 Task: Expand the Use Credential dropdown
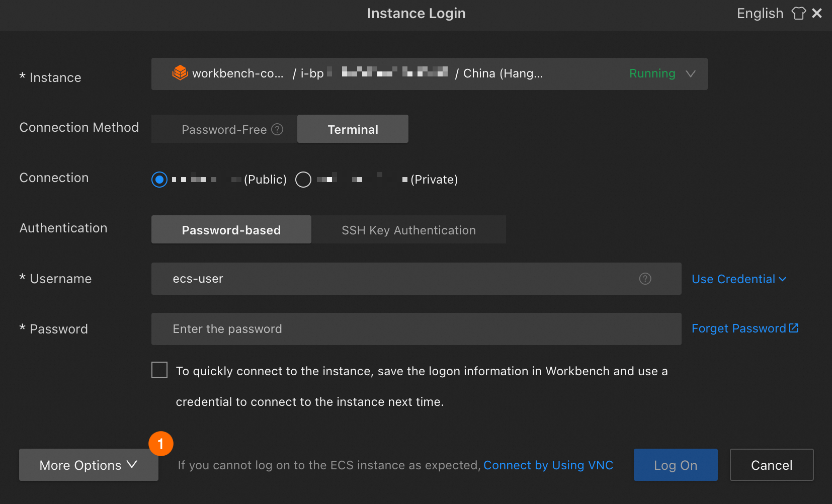click(x=738, y=279)
